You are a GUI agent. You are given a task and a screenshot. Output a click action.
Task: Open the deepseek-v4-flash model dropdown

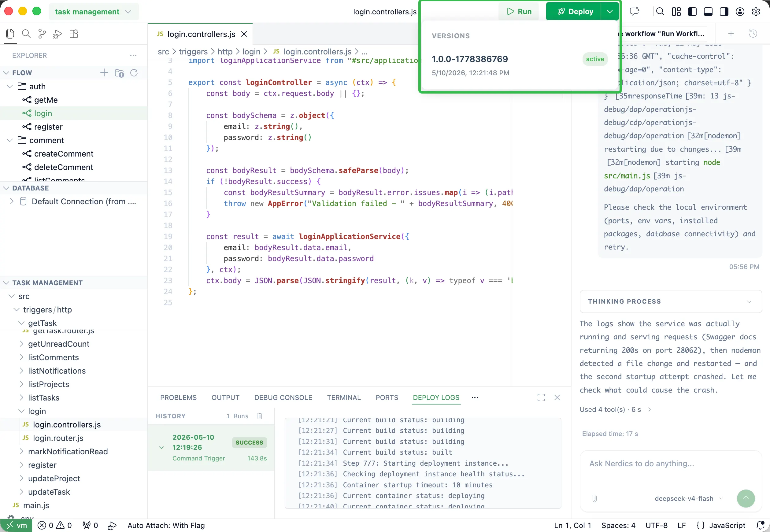point(689,498)
